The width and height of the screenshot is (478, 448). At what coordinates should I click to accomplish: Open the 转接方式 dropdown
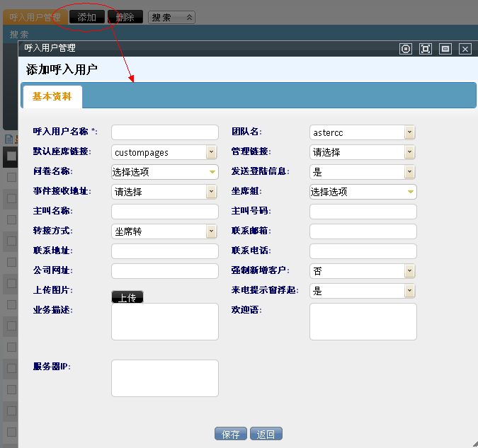pyautogui.click(x=211, y=231)
